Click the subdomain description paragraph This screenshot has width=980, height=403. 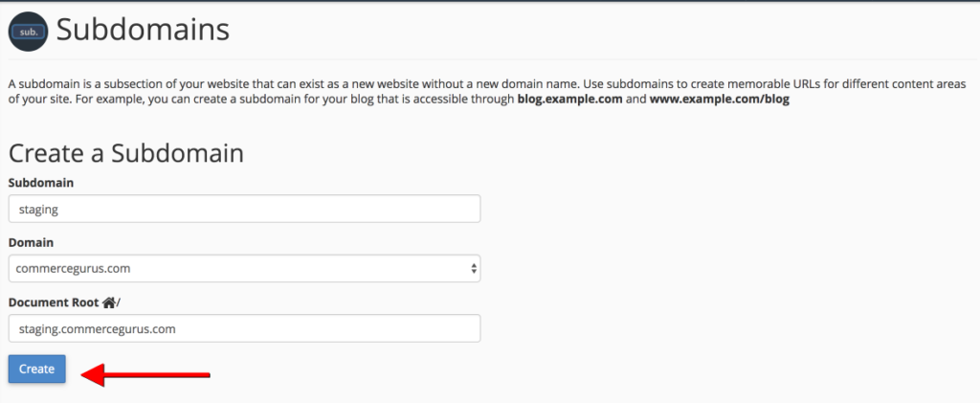(x=487, y=91)
